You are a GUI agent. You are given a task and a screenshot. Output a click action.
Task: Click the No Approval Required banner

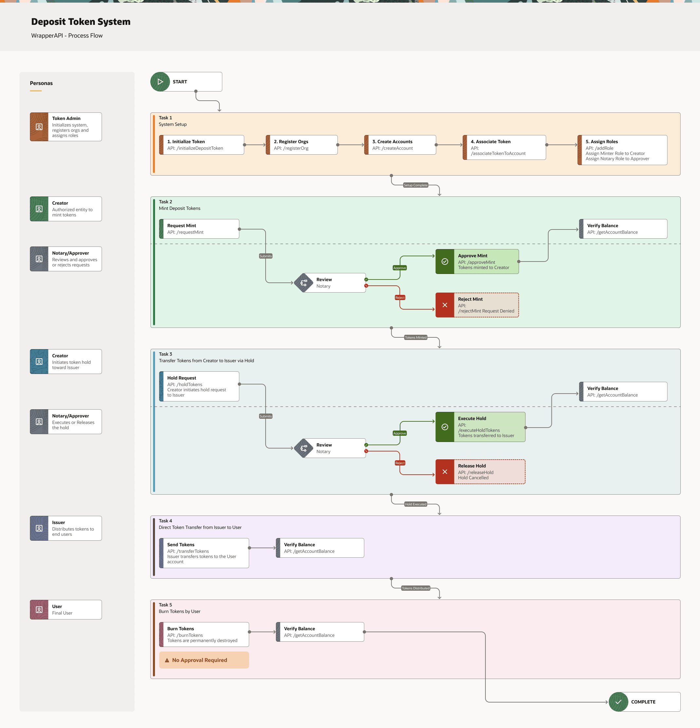click(x=204, y=660)
